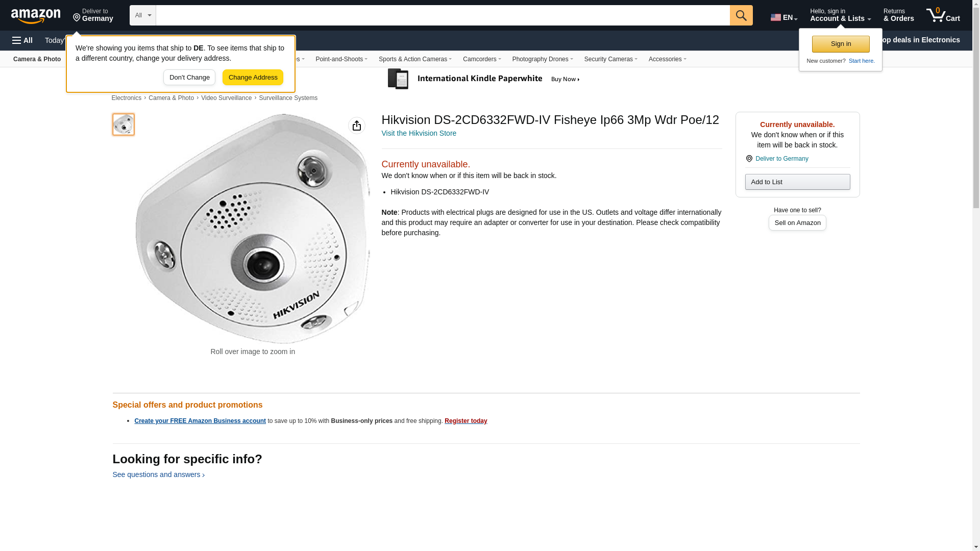Expand the Photography Drones menu
Viewport: 980px width, 551px height.
tap(542, 59)
